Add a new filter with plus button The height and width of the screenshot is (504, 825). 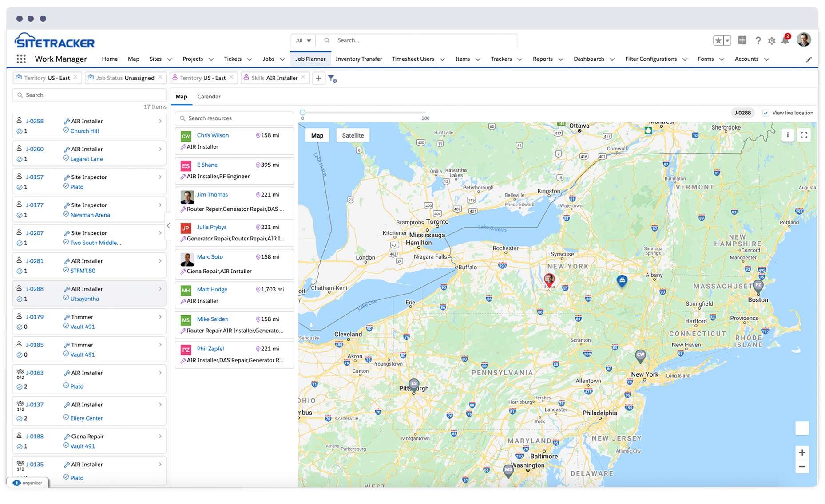click(x=318, y=78)
